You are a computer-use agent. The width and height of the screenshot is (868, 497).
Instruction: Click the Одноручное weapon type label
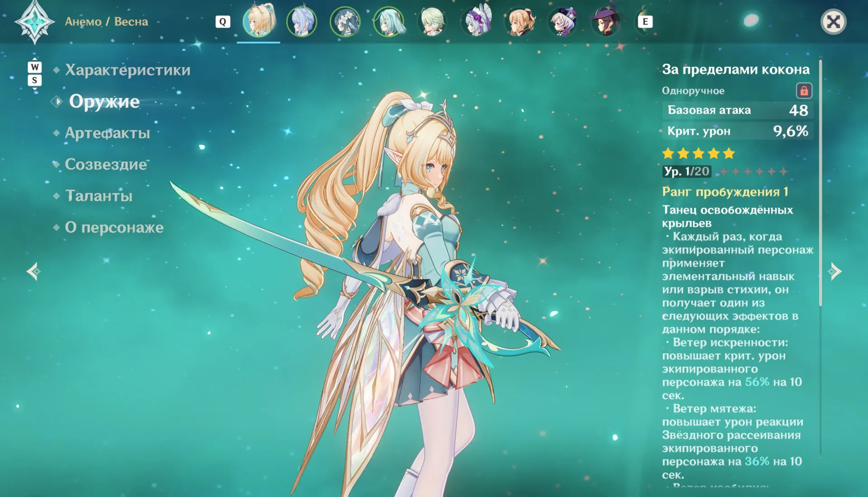(693, 91)
